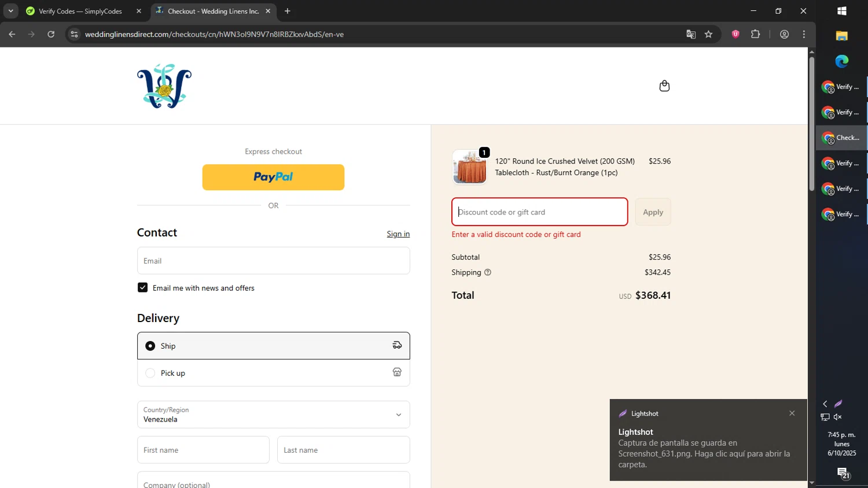View site information icon in address bar
This screenshot has height=488, width=868.
coord(74,34)
